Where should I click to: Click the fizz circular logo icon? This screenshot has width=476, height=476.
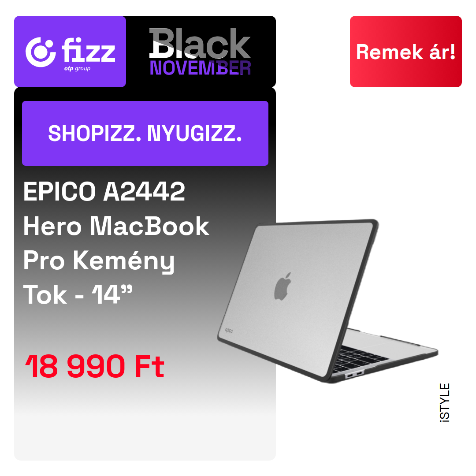click(41, 52)
